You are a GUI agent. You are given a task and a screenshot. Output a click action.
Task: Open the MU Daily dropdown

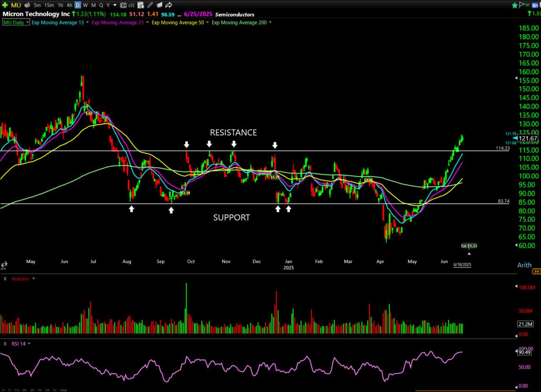click(x=16, y=22)
